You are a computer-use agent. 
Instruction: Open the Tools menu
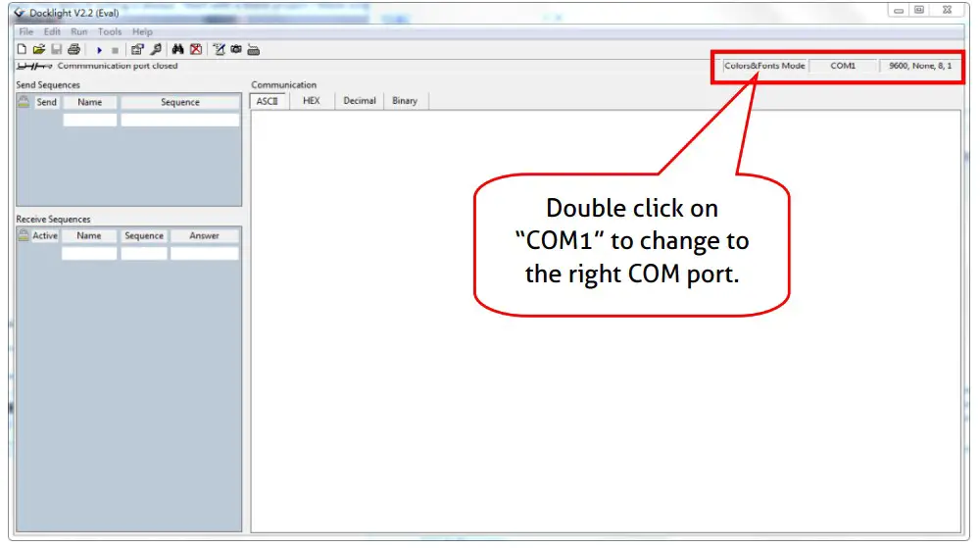[x=110, y=32]
